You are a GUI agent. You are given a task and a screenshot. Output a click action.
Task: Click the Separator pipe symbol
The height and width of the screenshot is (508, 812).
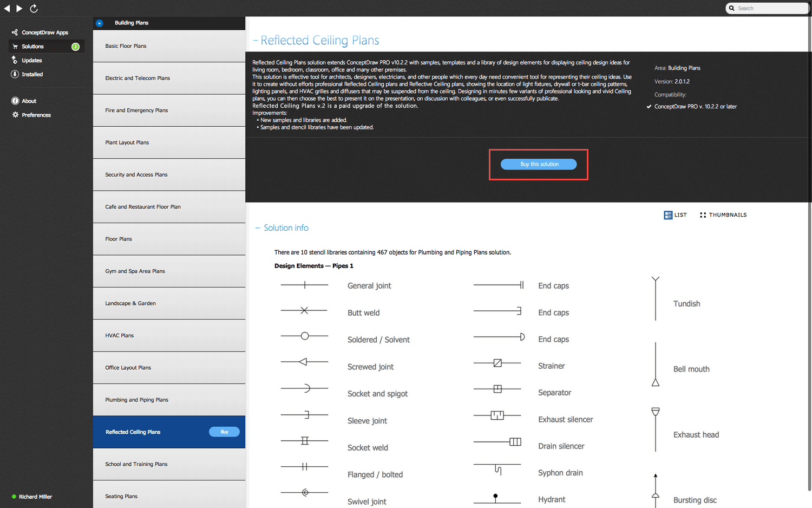tap(497, 389)
